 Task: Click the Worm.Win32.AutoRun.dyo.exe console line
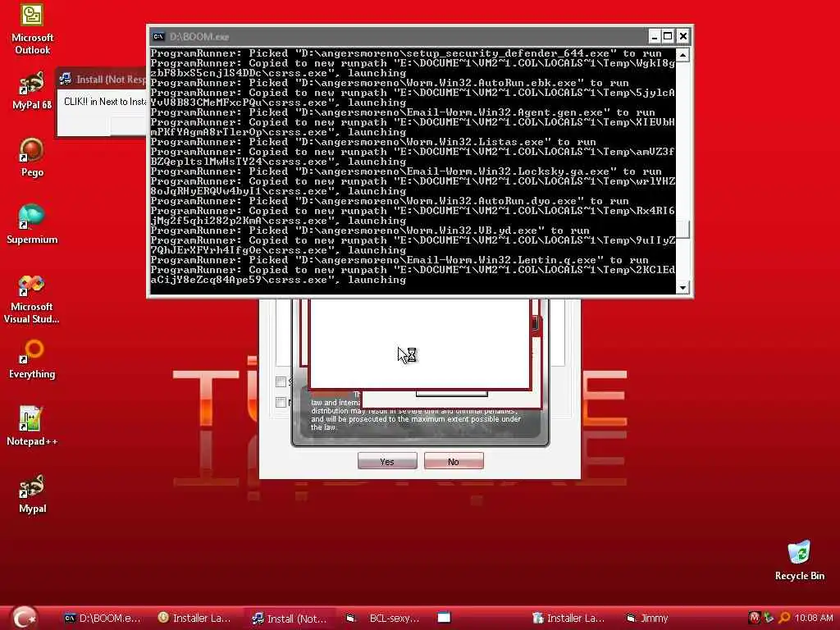(390, 201)
